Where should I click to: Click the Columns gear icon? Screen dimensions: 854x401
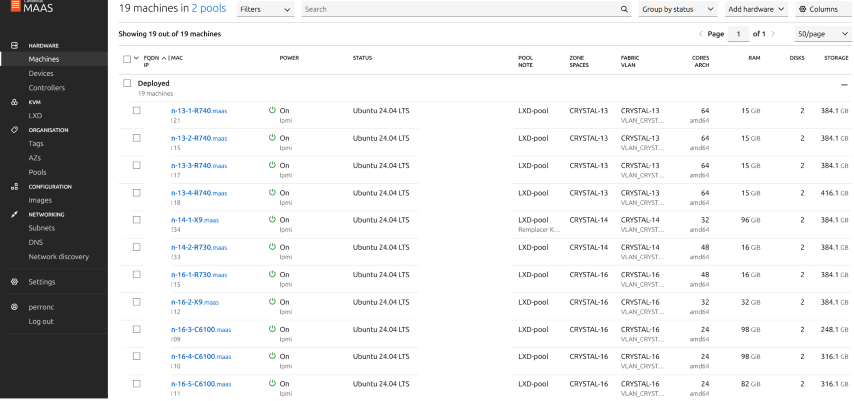(x=802, y=9)
